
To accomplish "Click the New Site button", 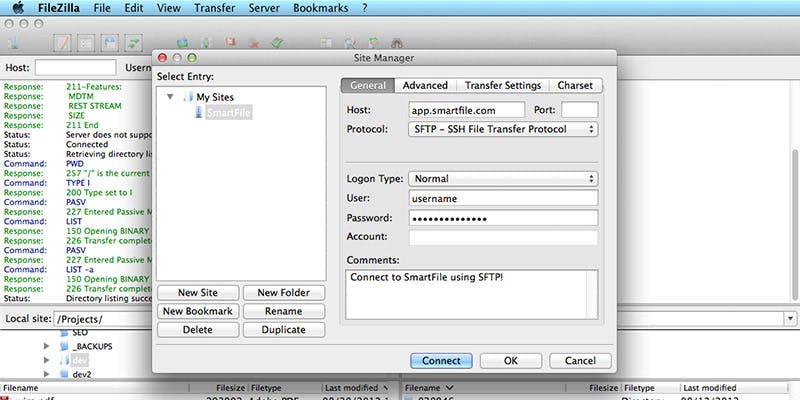I will [198, 293].
